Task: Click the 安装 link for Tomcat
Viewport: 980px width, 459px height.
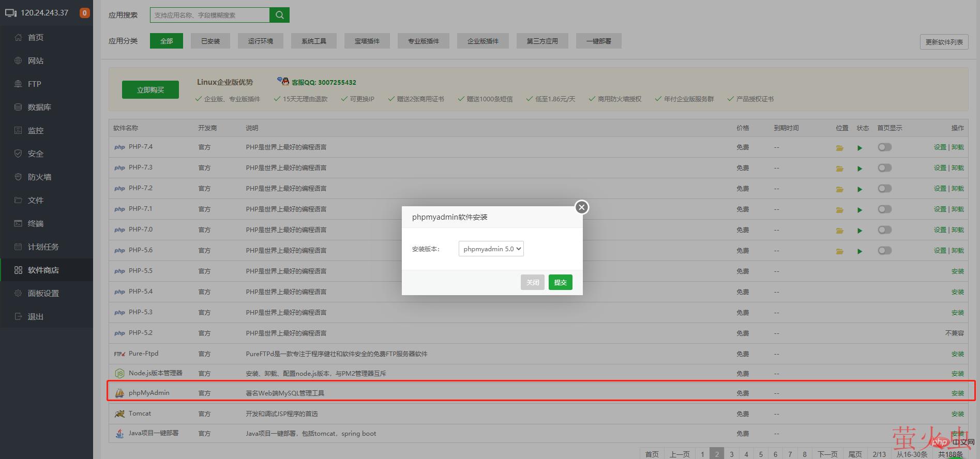Action: (x=957, y=414)
